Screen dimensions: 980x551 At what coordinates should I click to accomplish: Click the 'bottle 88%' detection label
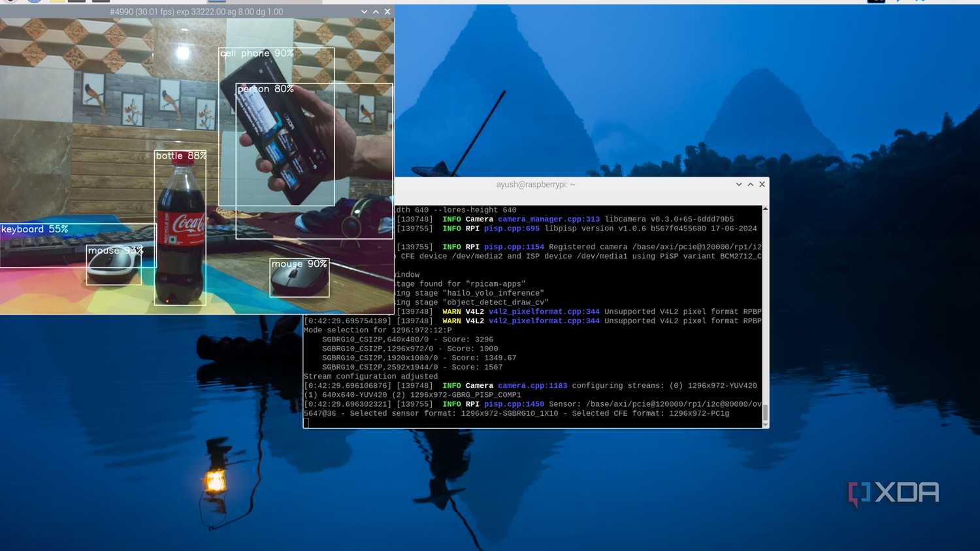click(x=181, y=155)
